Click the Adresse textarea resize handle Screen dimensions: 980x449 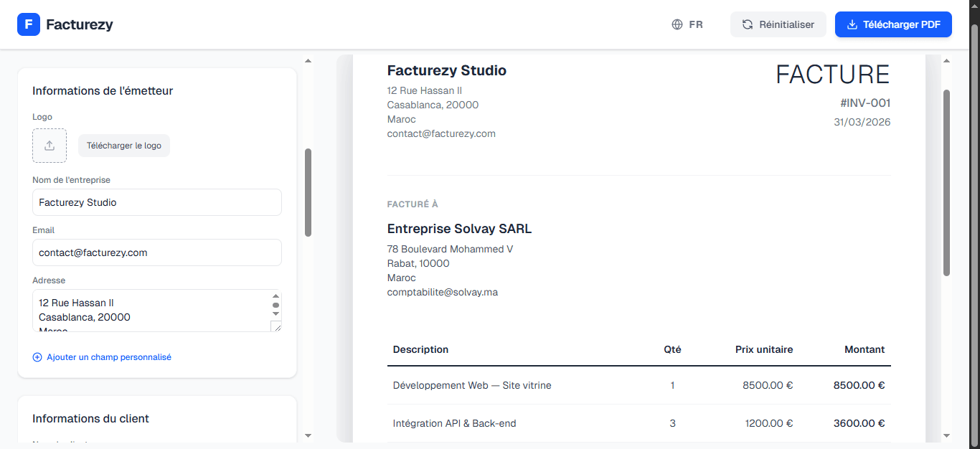click(275, 326)
